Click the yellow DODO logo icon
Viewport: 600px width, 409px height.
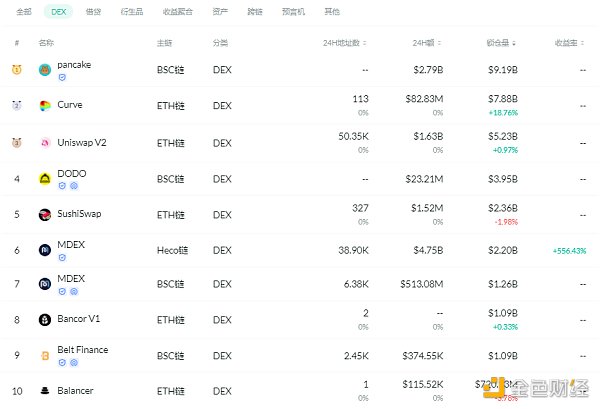(45, 178)
